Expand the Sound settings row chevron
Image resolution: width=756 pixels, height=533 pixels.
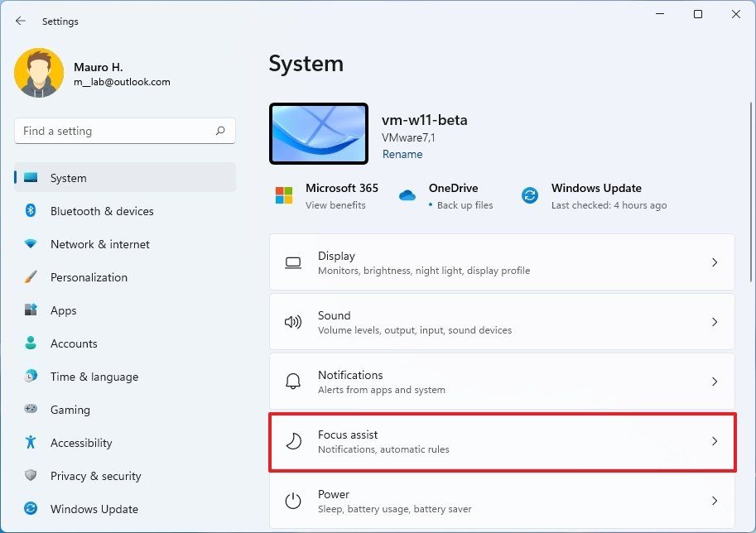point(714,322)
